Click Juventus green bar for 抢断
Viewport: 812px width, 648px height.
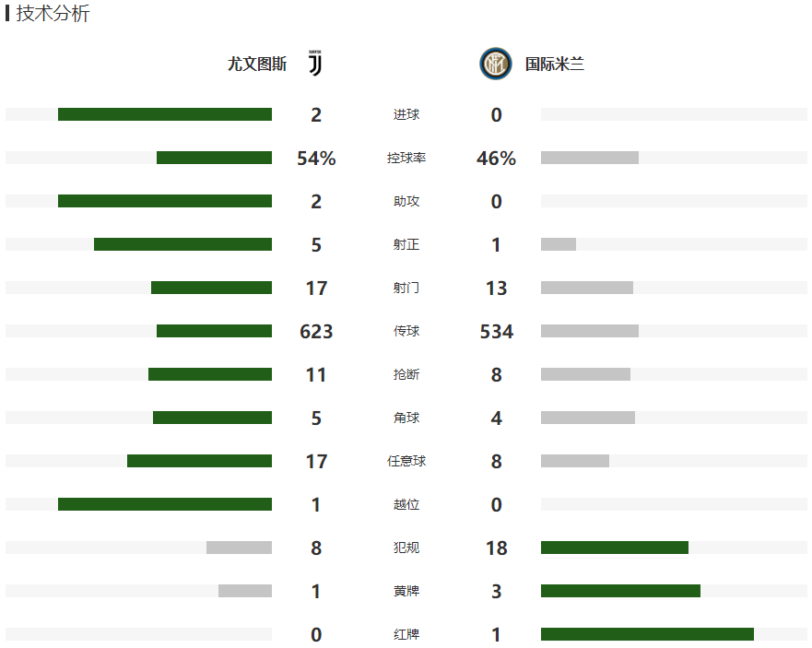click(x=210, y=374)
